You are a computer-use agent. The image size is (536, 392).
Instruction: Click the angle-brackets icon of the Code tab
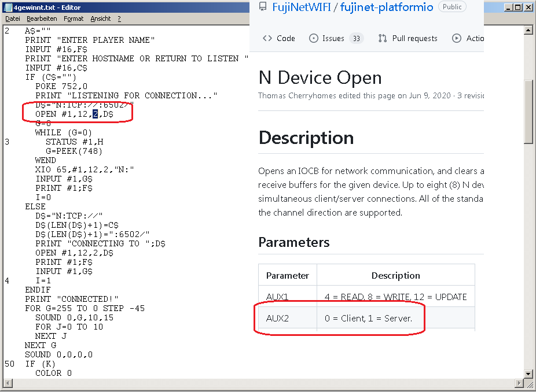pyautogui.click(x=267, y=38)
